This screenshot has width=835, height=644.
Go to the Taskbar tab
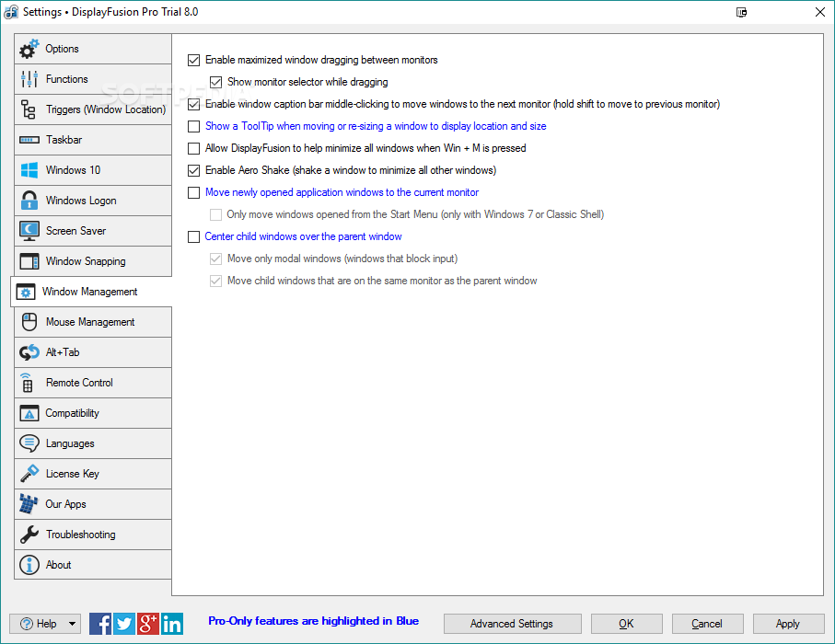click(93, 140)
